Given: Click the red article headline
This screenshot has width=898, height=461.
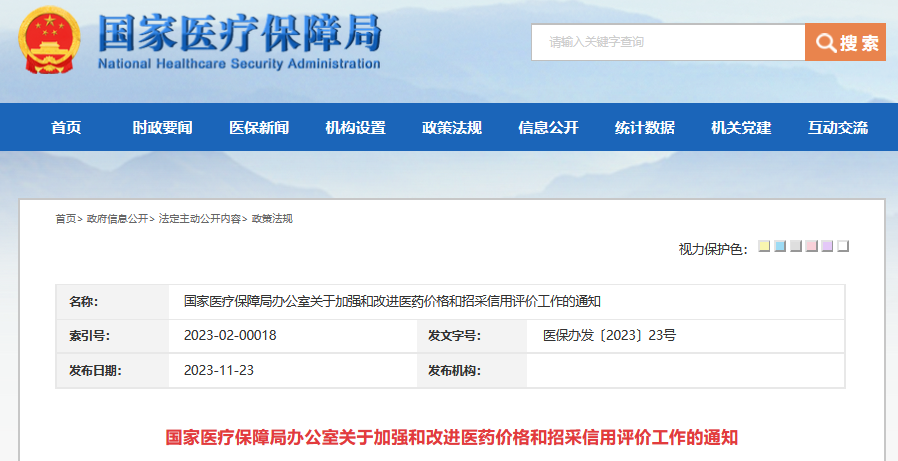Looking at the screenshot, I should point(451,438).
